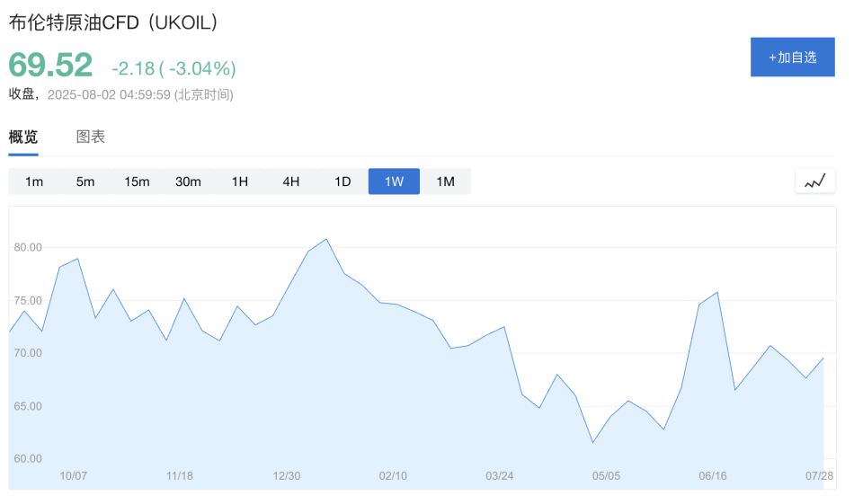Switch to the 概览 tab
This screenshot has width=863, height=504.
pos(23,137)
